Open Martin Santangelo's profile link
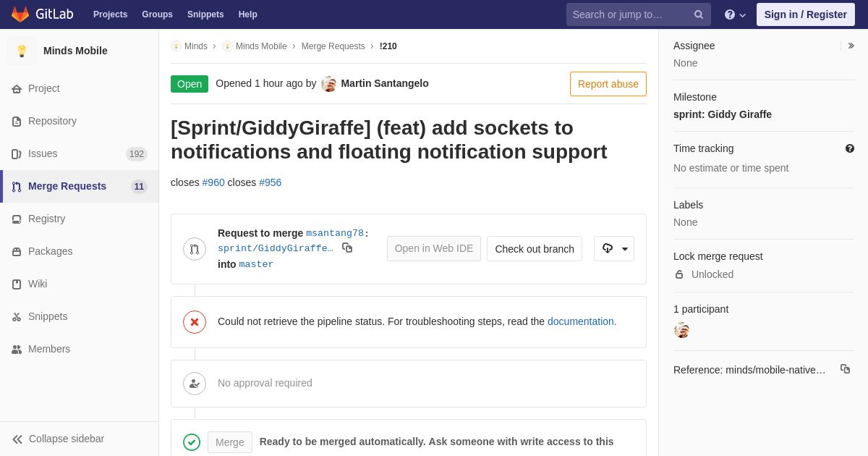 click(385, 83)
